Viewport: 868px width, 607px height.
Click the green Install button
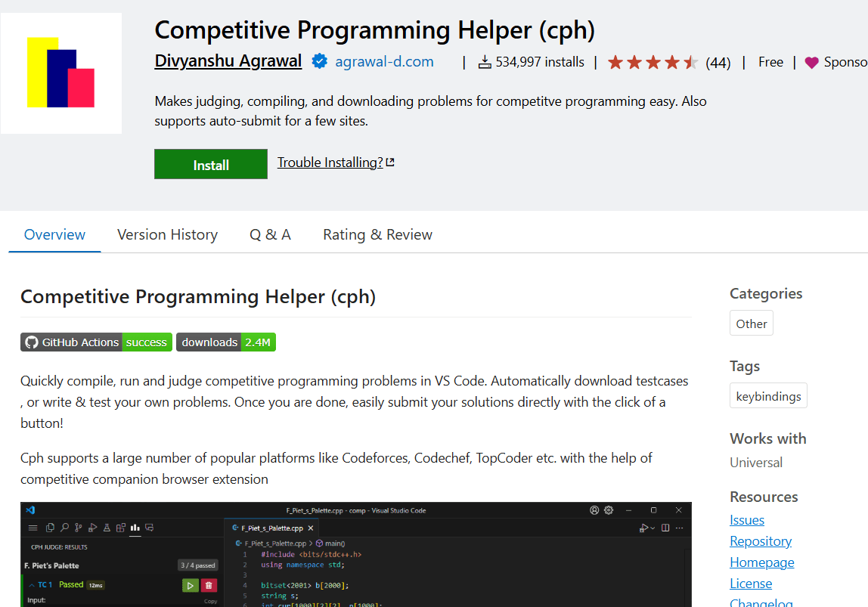pyautogui.click(x=211, y=164)
